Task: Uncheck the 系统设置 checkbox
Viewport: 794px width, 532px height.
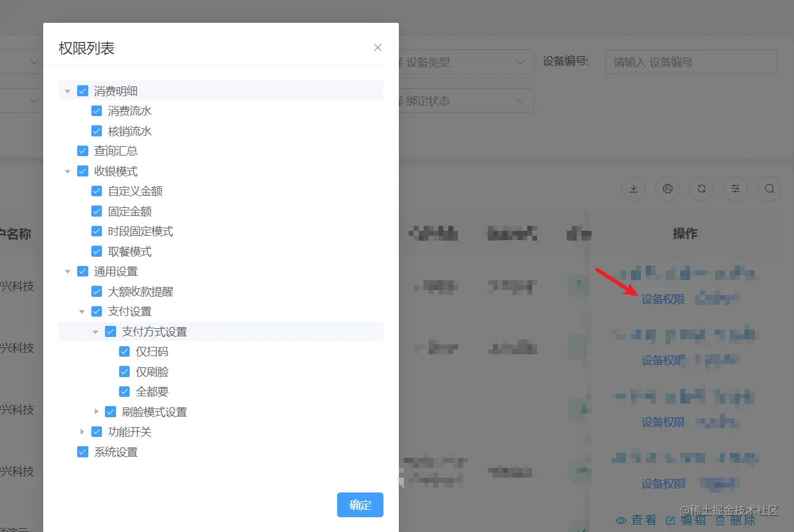Action: [83, 452]
